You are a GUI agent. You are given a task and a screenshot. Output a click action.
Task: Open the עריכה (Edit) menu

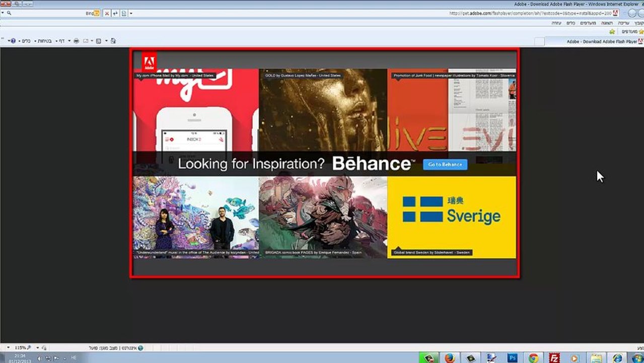pos(623,23)
